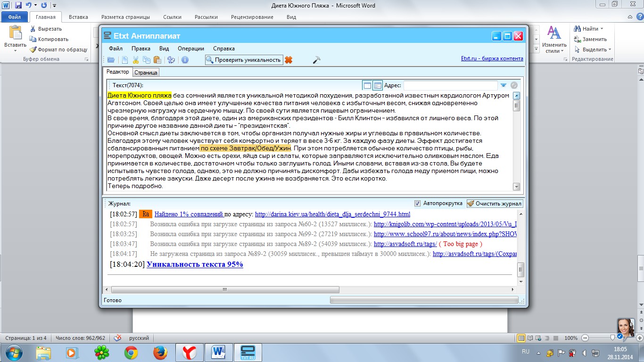Click the Word spell-check status icon
The height and width of the screenshot is (362, 644).
tap(117, 338)
